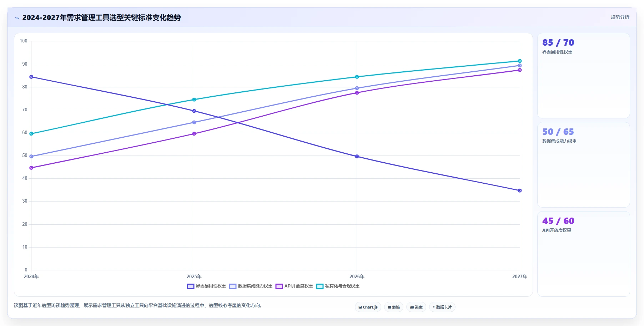
Task: Select the Chart.js tag
Action: point(368,307)
